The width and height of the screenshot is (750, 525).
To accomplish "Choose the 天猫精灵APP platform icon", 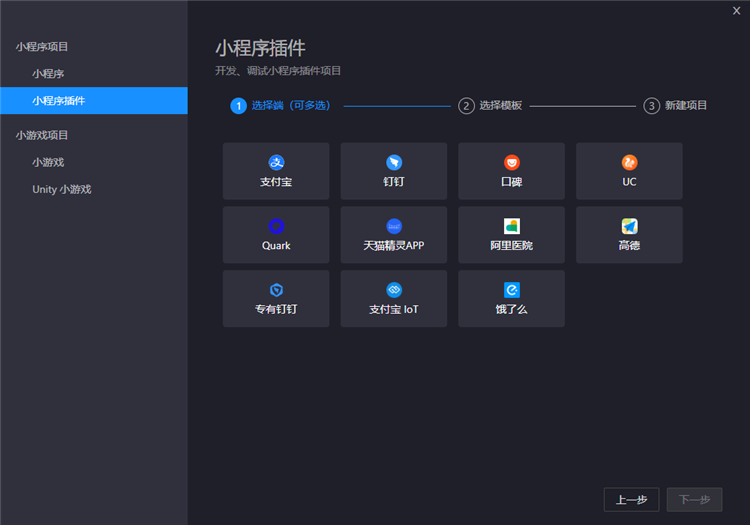I will coord(394,227).
